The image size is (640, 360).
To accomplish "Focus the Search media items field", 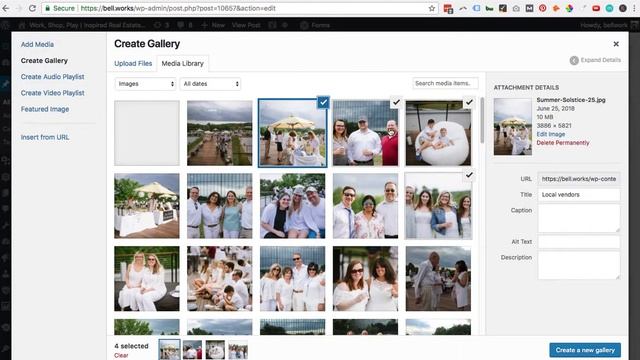I will point(445,83).
